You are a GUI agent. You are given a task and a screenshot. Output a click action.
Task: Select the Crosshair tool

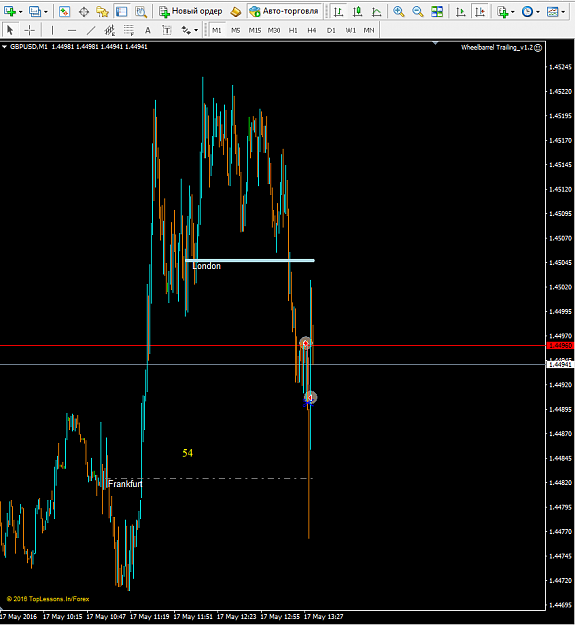29,30
